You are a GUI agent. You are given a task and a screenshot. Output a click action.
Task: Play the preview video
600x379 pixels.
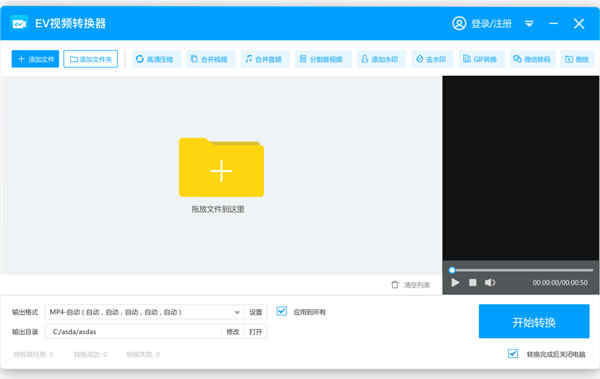(455, 283)
